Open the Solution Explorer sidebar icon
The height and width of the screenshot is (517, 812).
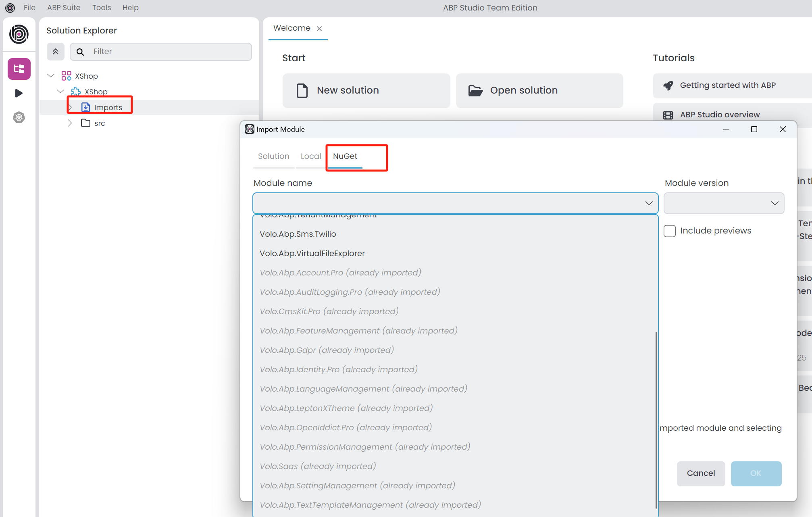tap(19, 69)
